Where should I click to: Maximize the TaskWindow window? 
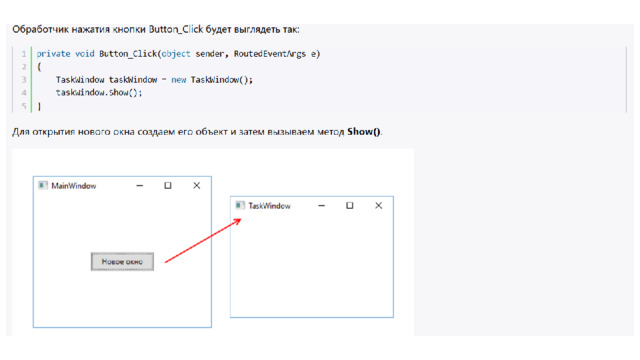coord(350,205)
